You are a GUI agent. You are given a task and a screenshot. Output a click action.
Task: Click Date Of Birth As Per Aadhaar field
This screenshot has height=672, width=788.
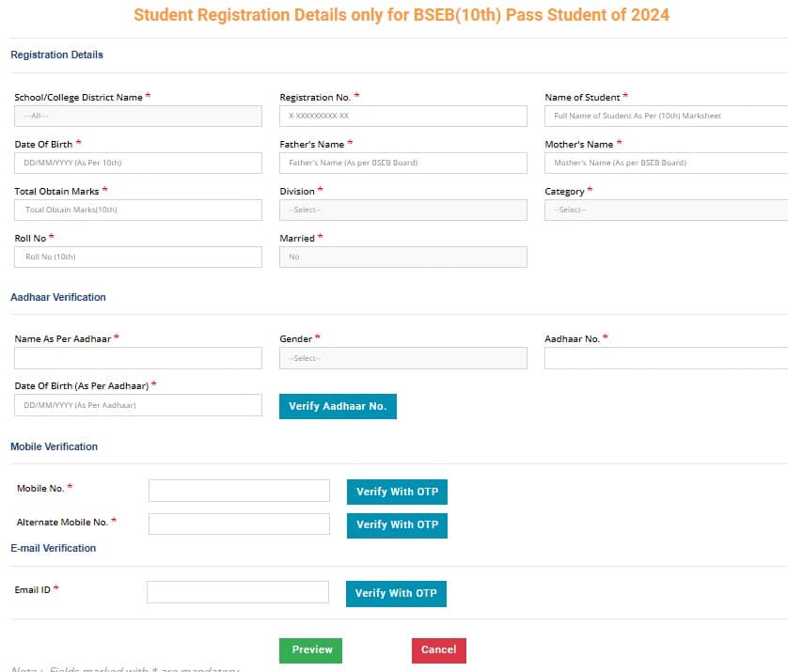tap(137, 405)
